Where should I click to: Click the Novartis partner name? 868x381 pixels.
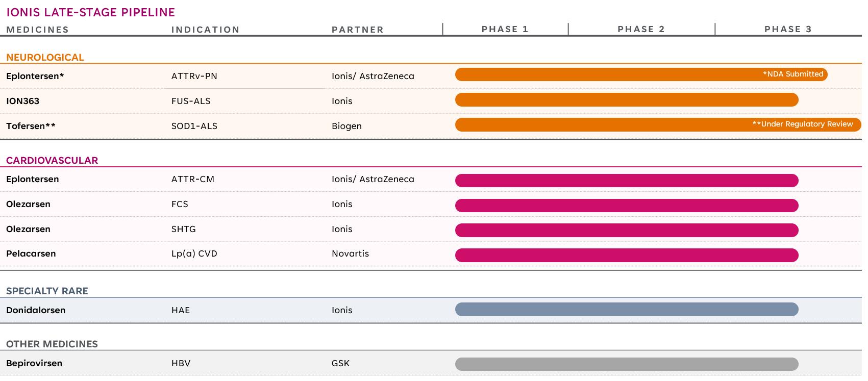[x=350, y=253]
